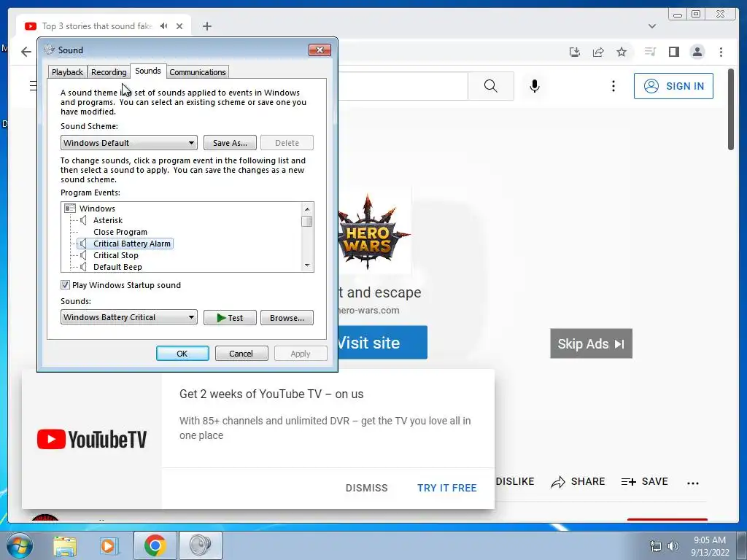747x560 pixels.
Task: Click the YouTube TV logo
Action: [x=92, y=438]
